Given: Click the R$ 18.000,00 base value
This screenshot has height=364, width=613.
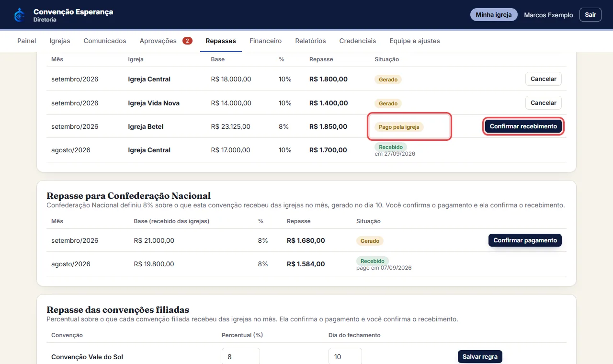Looking at the screenshot, I should 231,79.
